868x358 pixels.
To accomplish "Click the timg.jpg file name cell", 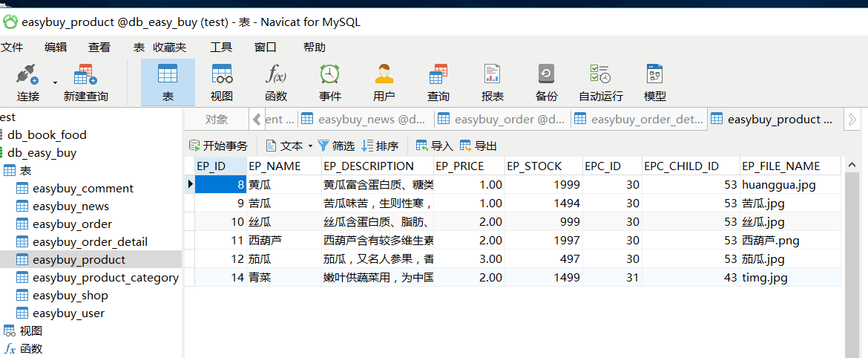I will [x=790, y=278].
